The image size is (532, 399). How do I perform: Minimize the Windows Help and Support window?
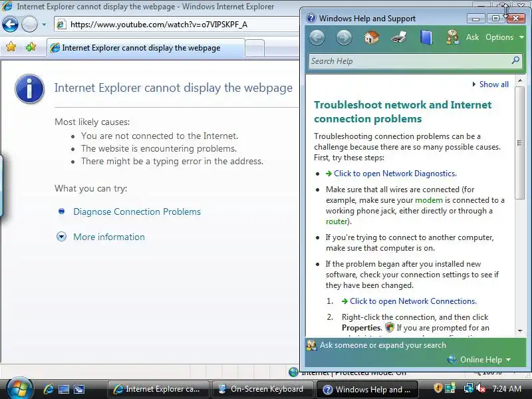pos(475,19)
